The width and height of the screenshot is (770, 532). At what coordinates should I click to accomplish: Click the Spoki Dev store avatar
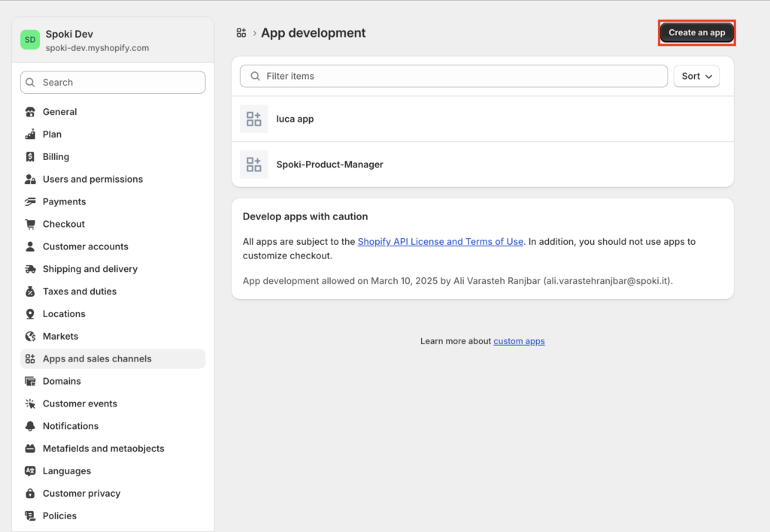pyautogui.click(x=30, y=40)
